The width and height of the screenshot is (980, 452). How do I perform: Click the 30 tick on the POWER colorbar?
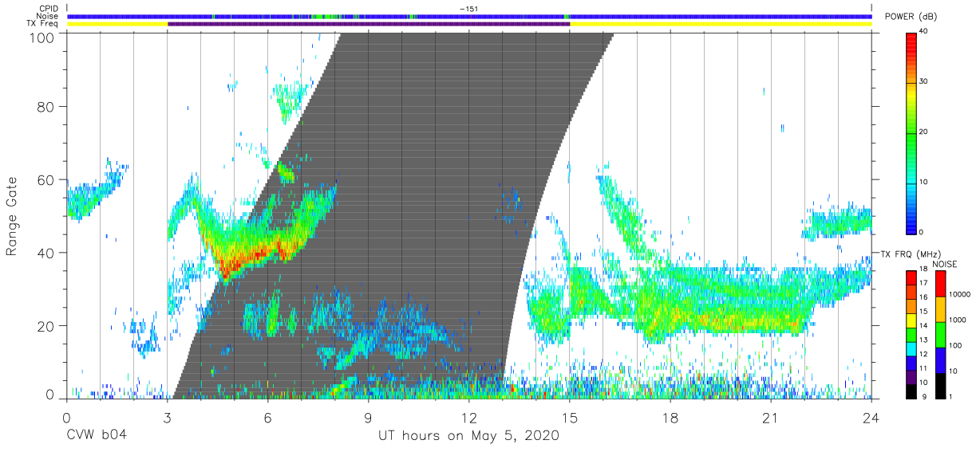click(x=924, y=81)
